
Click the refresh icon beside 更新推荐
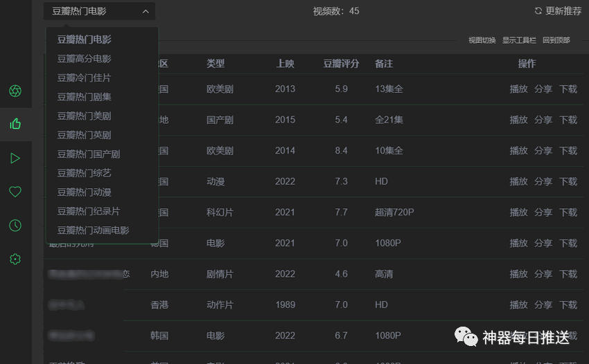click(x=538, y=11)
